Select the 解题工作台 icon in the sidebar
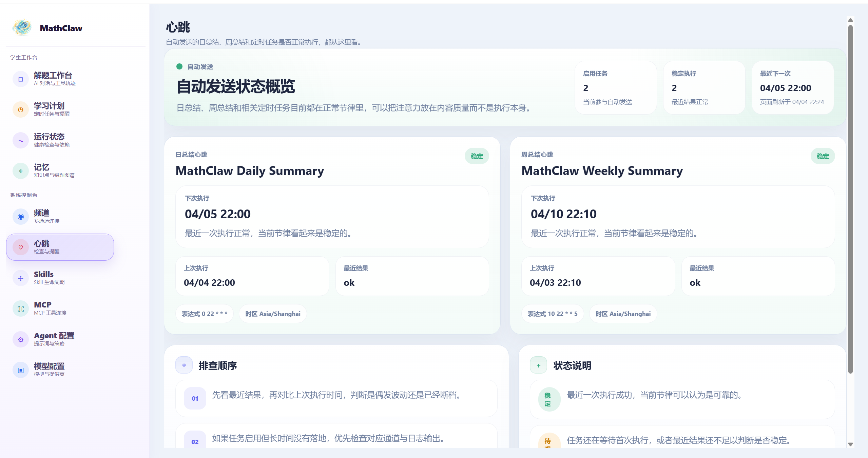Screen dimensions: 868x458 point(21,79)
